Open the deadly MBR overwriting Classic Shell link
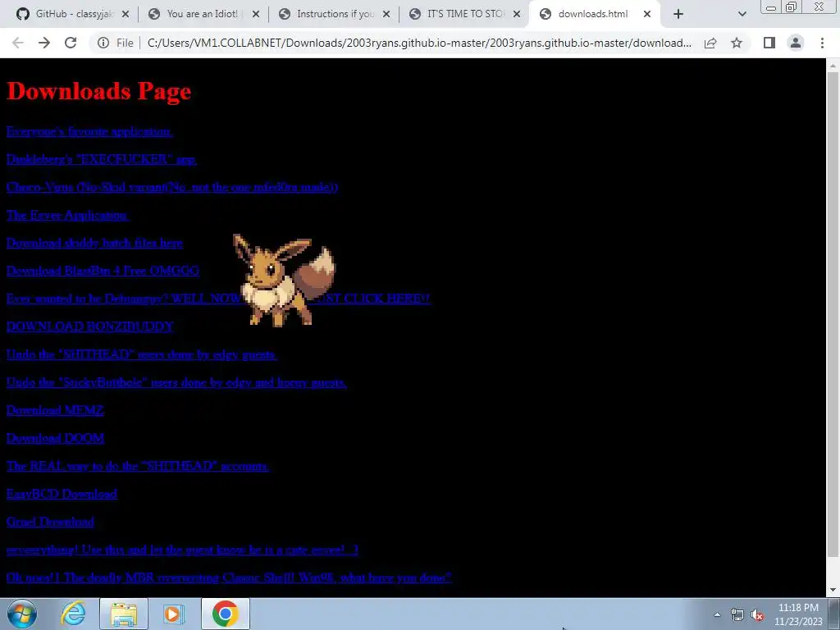Viewport: 840px width, 630px height. point(230,577)
